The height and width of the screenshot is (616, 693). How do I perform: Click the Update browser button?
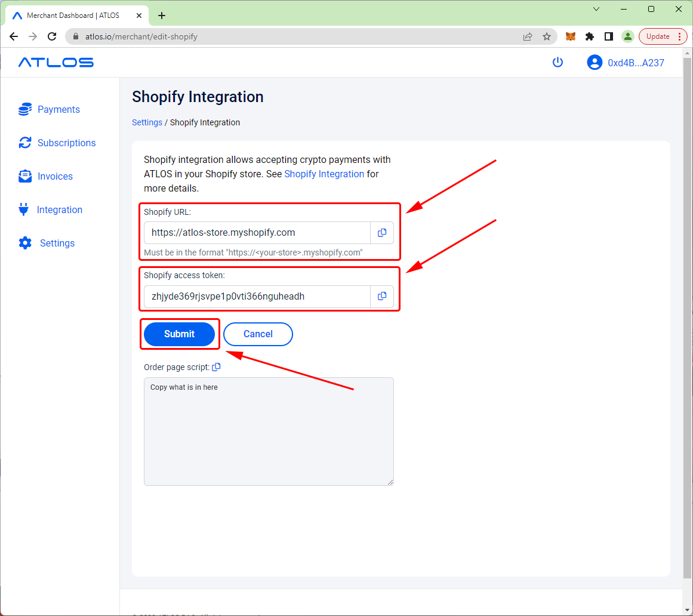click(663, 36)
